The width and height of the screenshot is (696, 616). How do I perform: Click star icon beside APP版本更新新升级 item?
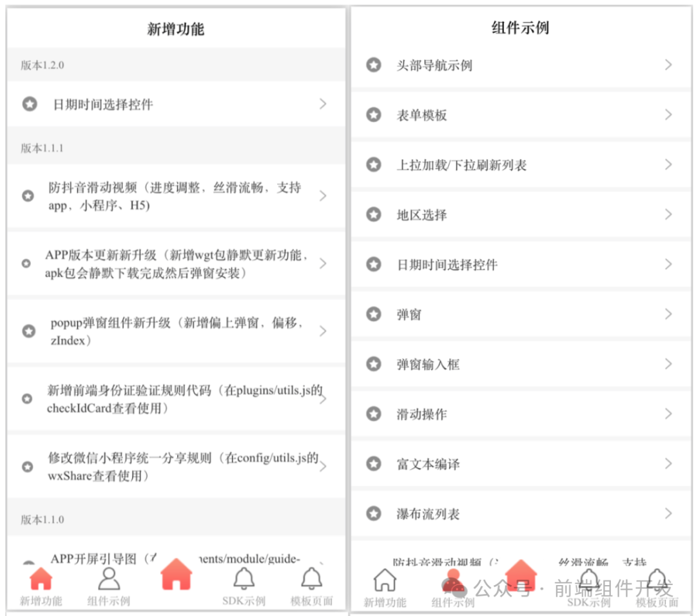click(26, 263)
